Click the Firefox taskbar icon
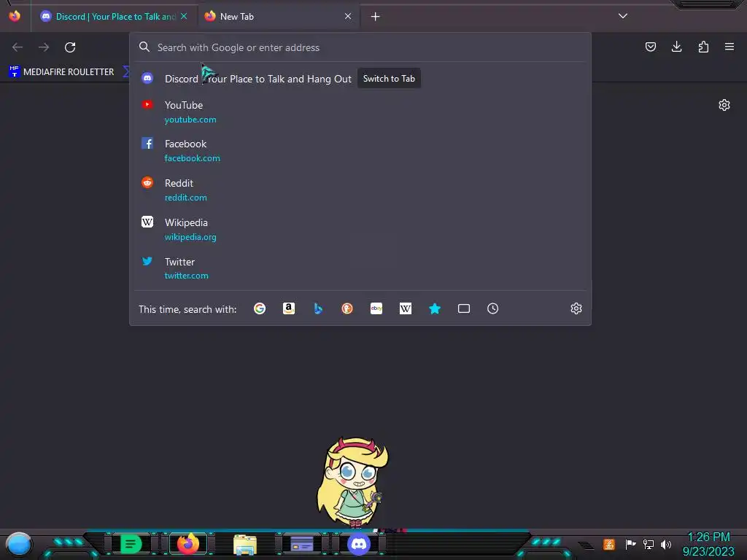Screen dimensions: 747x560 tap(188, 544)
